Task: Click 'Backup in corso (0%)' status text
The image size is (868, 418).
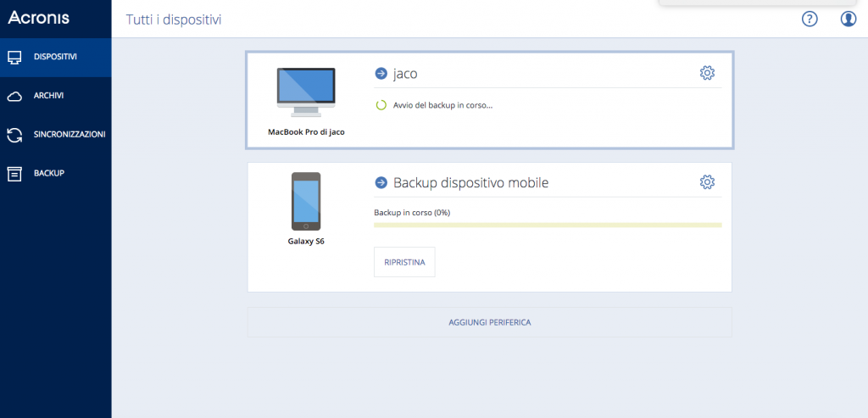Action: tap(412, 213)
